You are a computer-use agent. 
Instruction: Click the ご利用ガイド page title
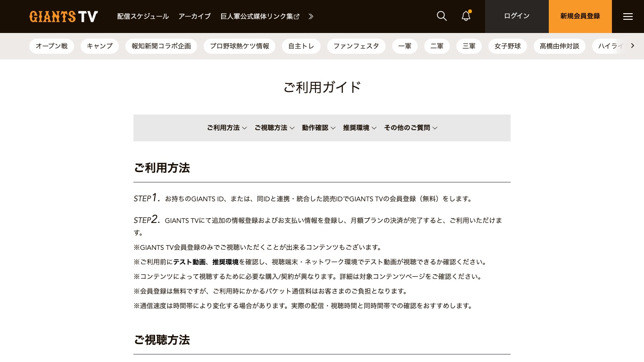[x=322, y=87]
